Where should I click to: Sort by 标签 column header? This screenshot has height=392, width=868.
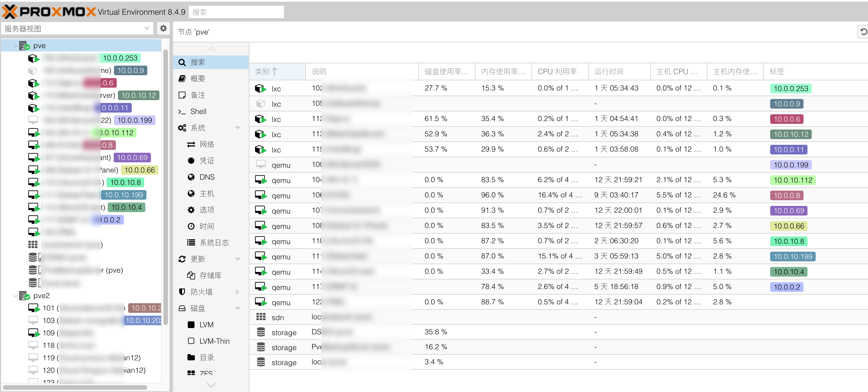815,72
